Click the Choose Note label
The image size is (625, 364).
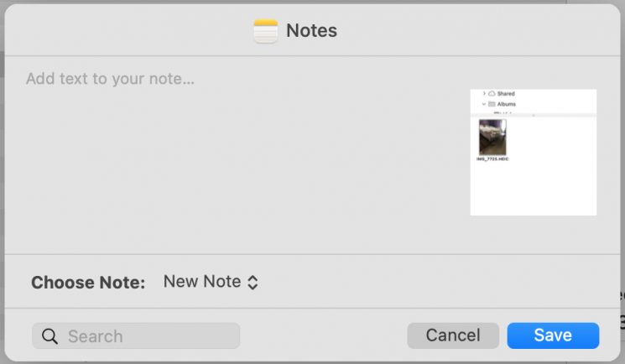[88, 283]
